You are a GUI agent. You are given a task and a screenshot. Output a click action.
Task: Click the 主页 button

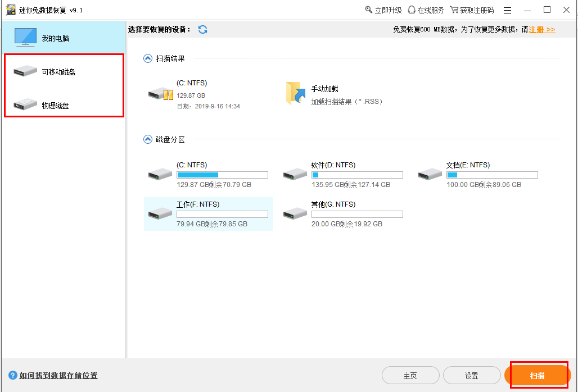[x=410, y=376]
